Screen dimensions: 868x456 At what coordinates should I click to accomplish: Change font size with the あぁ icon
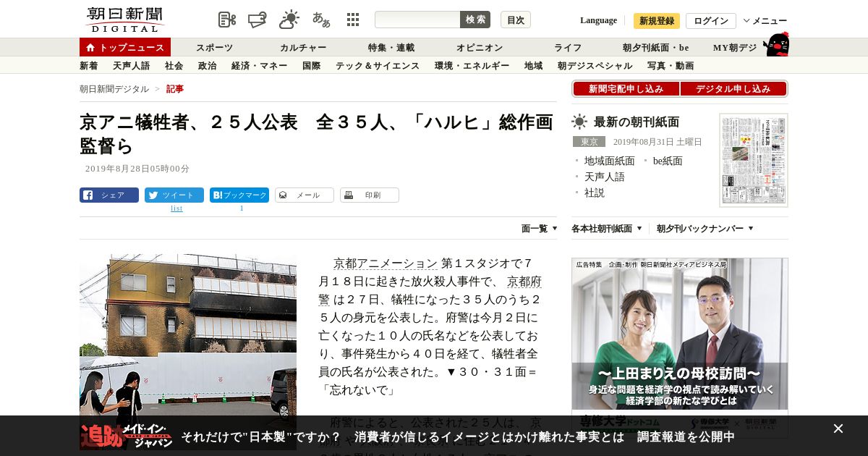(321, 20)
